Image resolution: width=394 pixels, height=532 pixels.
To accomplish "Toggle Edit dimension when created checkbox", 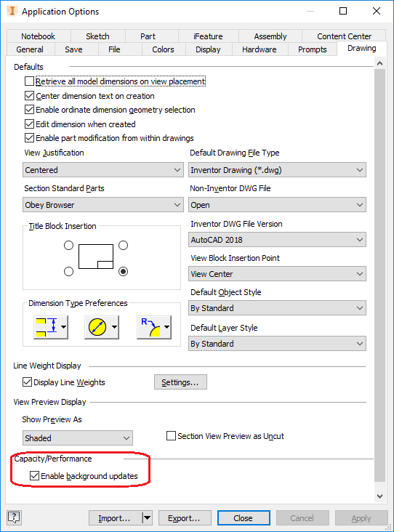I will coord(30,124).
